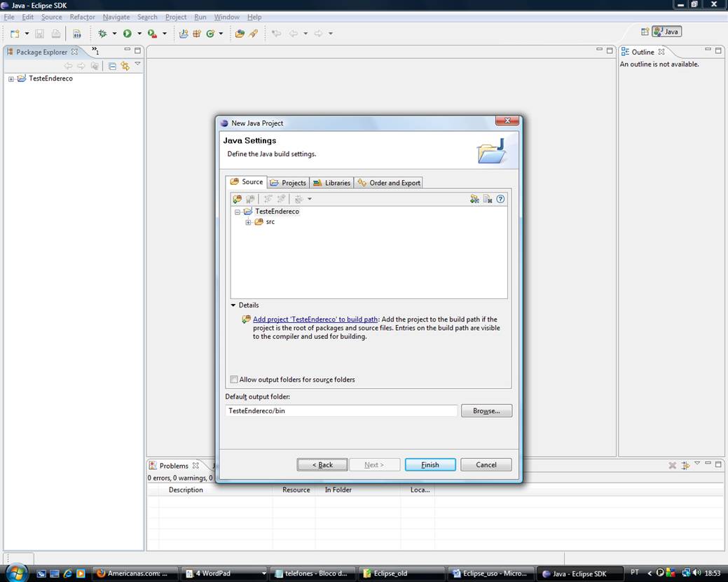This screenshot has height=582, width=728.
Task: Click the Browse button
Action: [x=486, y=410]
